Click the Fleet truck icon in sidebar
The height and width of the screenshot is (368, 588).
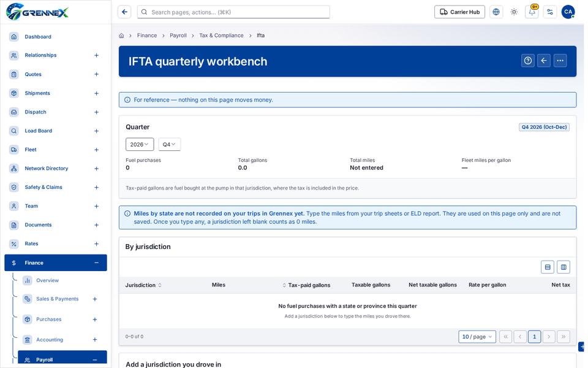click(x=14, y=150)
